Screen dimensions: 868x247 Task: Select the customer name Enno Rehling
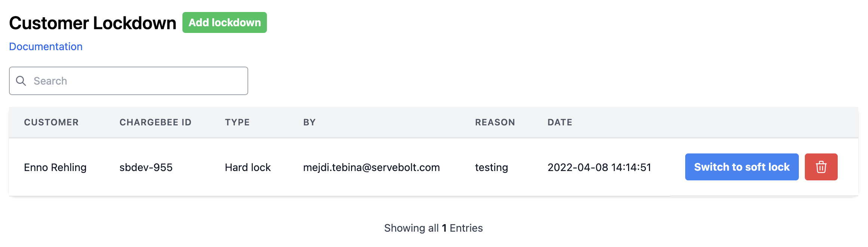55,167
